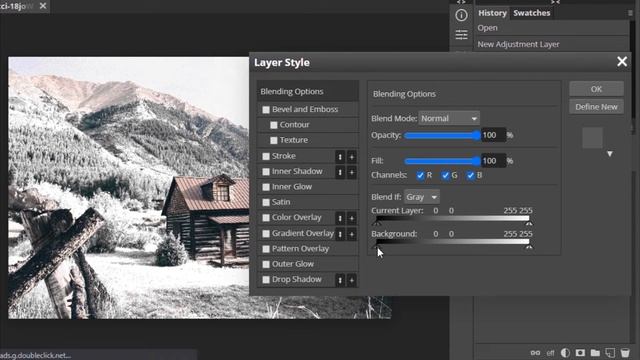Screen dimensions: 640x360
Task: Close the open document tab
Action: 43,6
